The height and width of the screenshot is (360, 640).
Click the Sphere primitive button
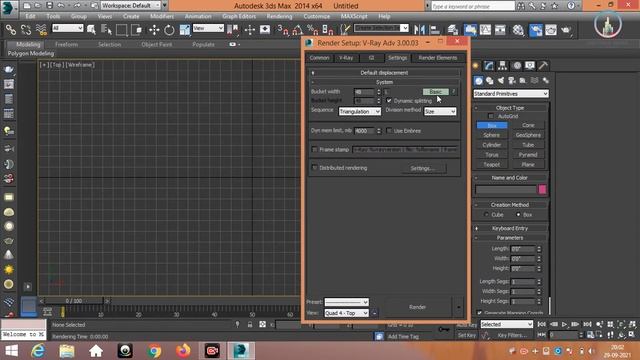tap(492, 135)
